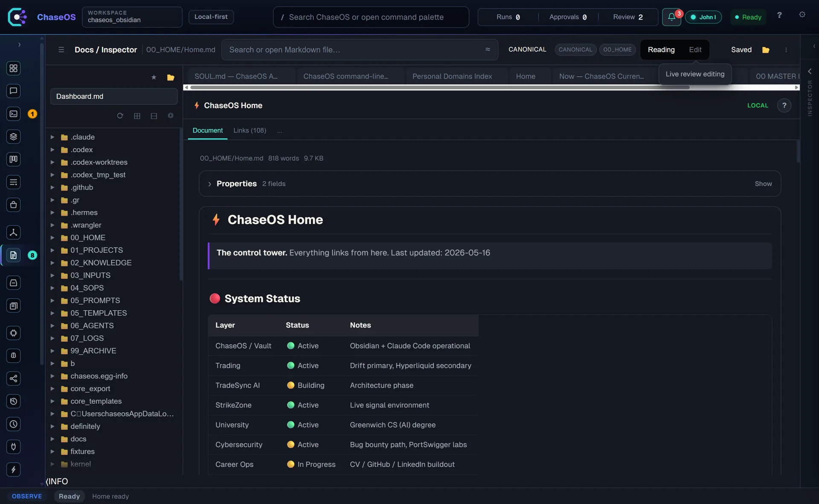
Task: Click the John I user button
Action: [703, 17]
